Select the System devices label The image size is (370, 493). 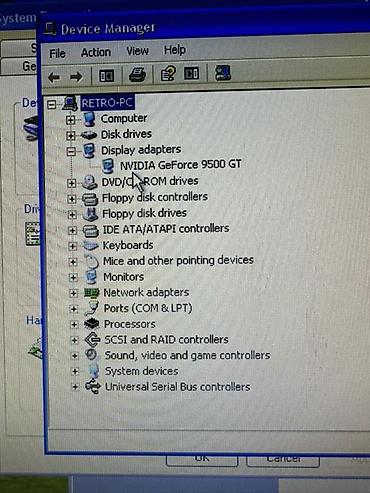tap(142, 371)
